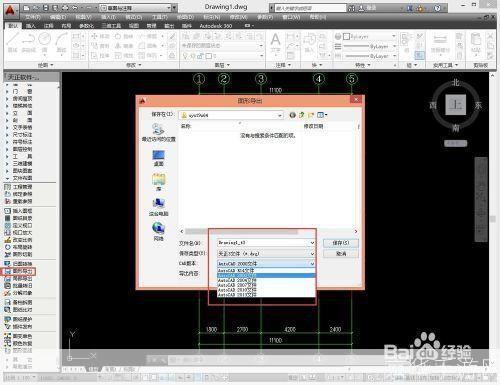This screenshot has width=500, height=385.
Task: Open the 编辑(E) menu
Action: [58, 17]
